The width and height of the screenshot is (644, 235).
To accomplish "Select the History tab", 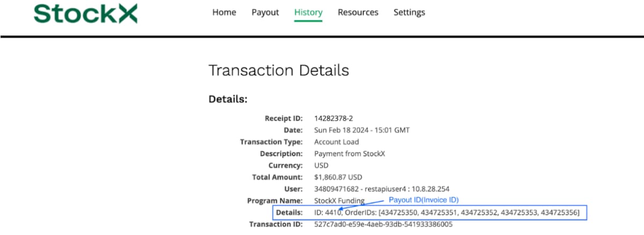I will tap(308, 12).
